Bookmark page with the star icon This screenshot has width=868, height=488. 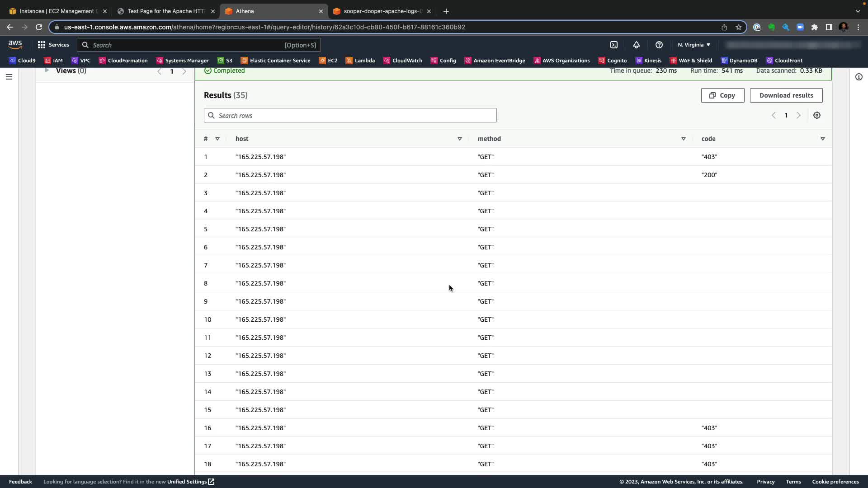[738, 27]
